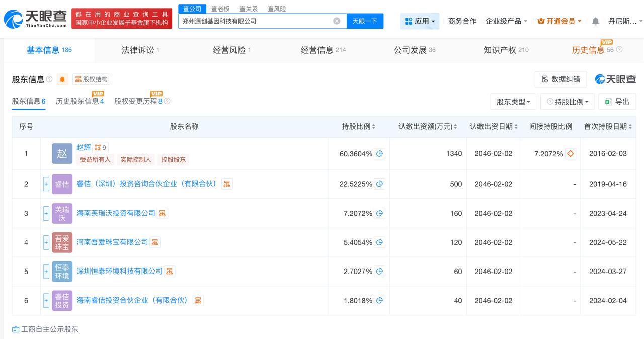Viewport: 644px width, 339px height.
Task: Switch to the 知识产权 tab
Action: [505, 50]
